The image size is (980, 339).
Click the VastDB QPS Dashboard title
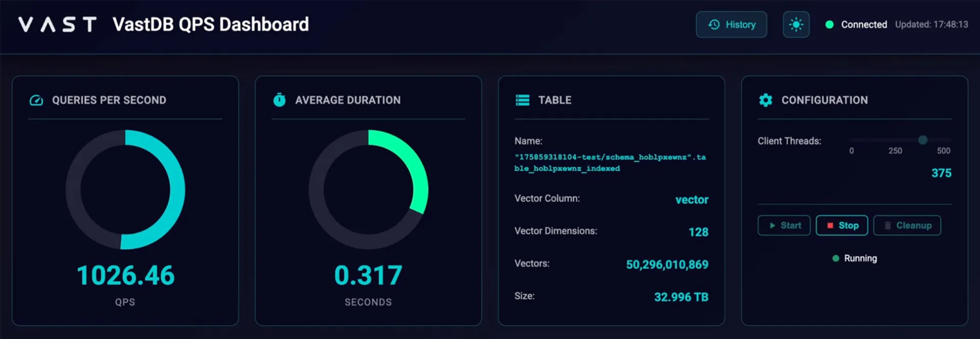pos(211,24)
